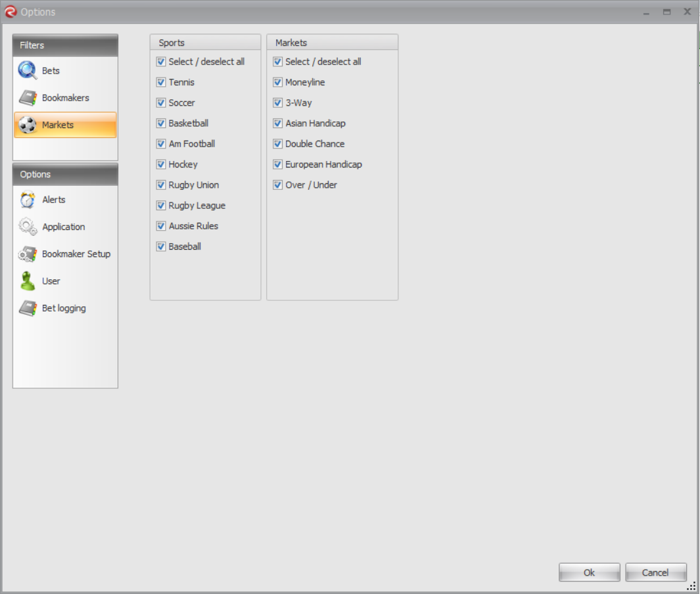Click the Options section header in sidebar
700x594 pixels.
pos(65,174)
